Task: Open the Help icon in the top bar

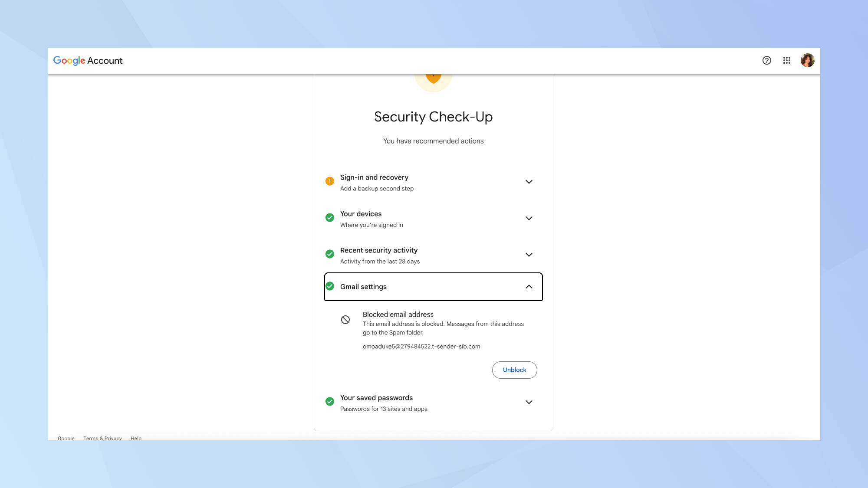Action: (x=767, y=60)
